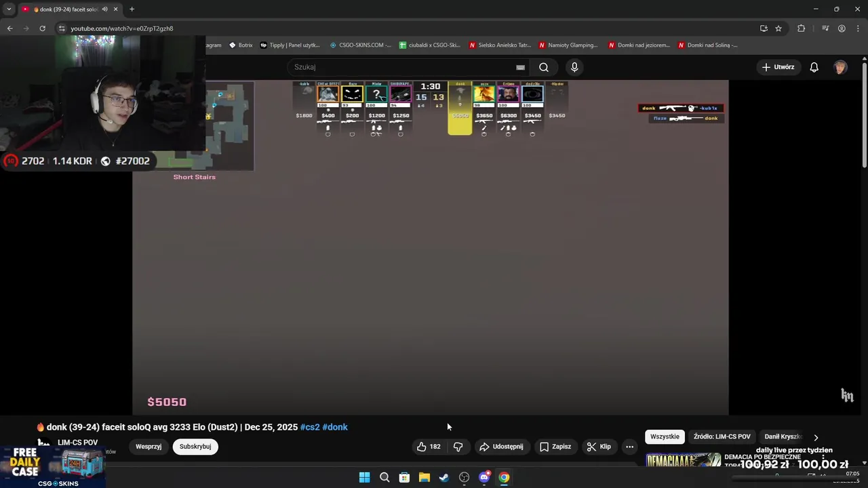Open Tipply panel bookmark
Image resolution: width=868 pixels, height=488 pixels.
click(x=290, y=45)
